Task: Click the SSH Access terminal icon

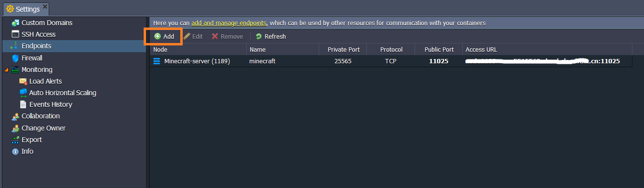Action: point(15,34)
